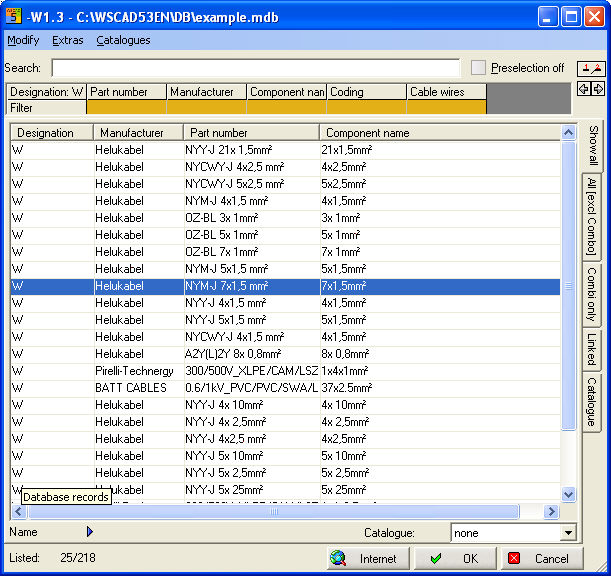The width and height of the screenshot is (611, 576).
Task: Select row NYY-J 5x 10mm²
Action: click(285, 456)
